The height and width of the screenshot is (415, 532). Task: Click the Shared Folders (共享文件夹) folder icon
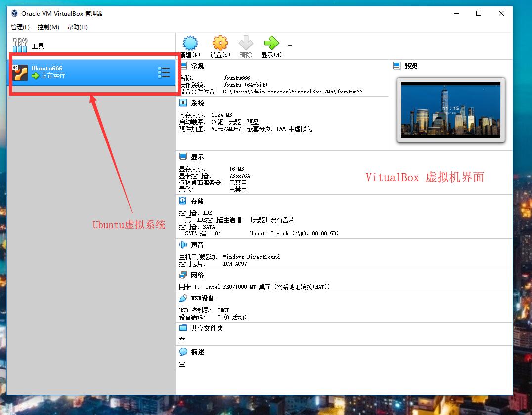pyautogui.click(x=183, y=328)
